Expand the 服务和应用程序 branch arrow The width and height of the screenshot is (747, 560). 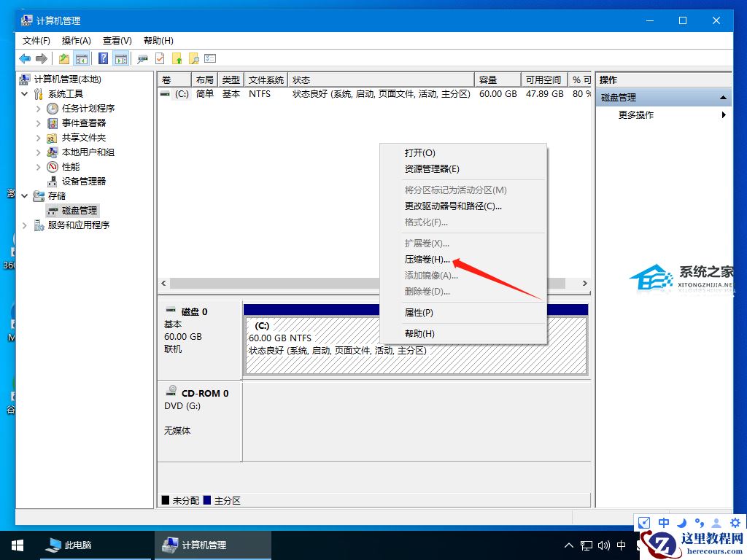[x=25, y=225]
